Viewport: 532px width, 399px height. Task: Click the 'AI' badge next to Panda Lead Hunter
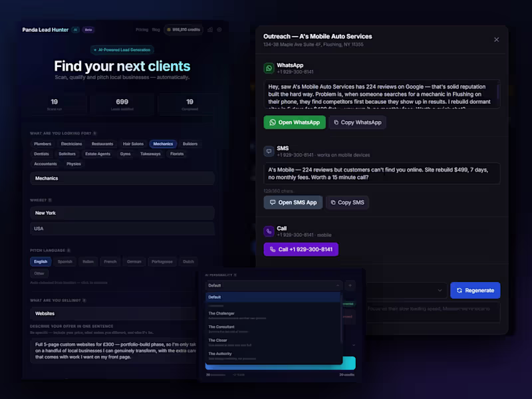(75, 30)
